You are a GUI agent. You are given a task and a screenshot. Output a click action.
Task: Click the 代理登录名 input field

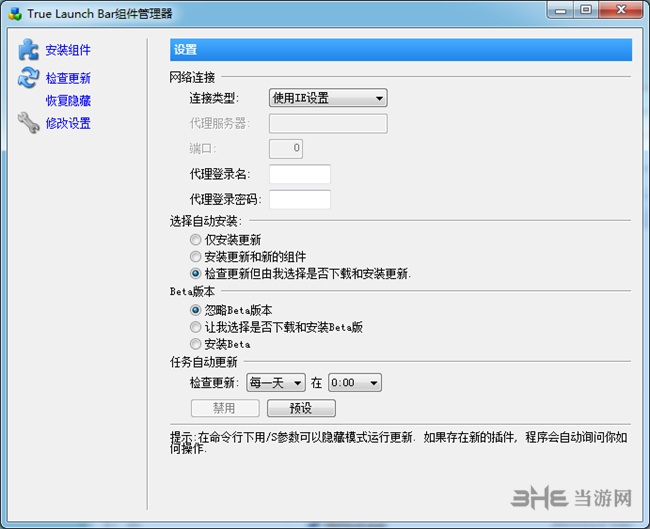click(x=300, y=174)
